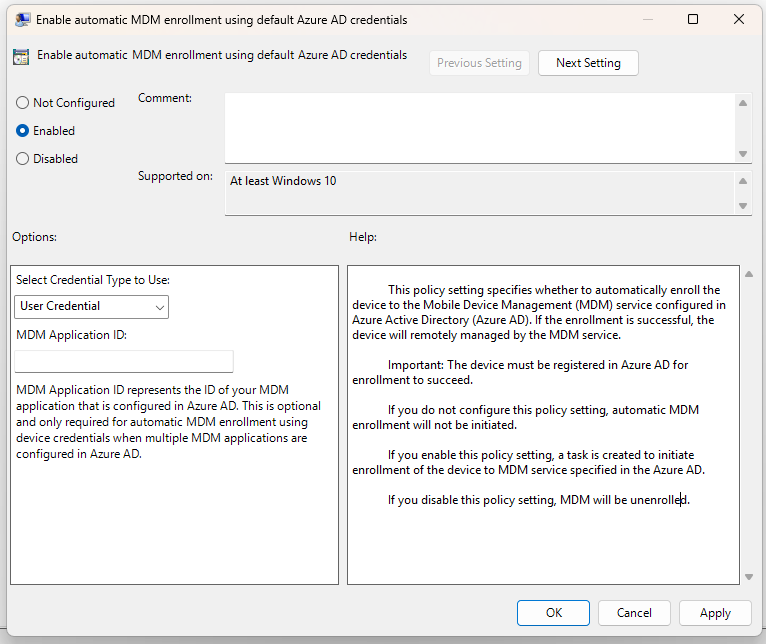Click the Supported on scroll up arrow

[743, 181]
